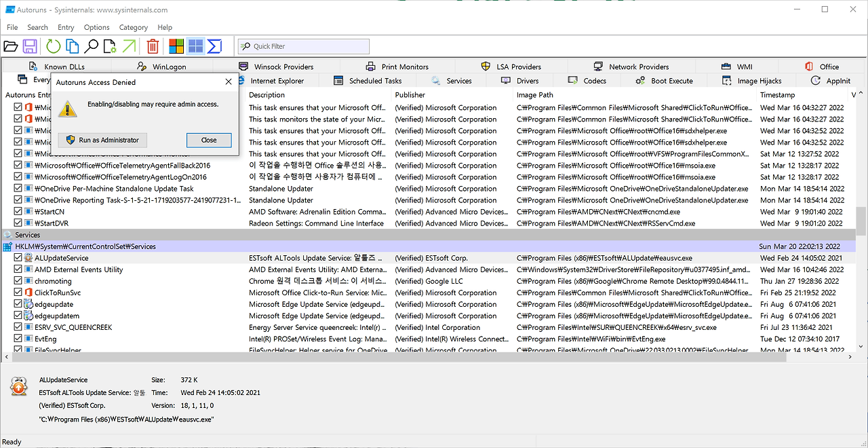Viewport: 868px width, 448px height.
Task: Uncheck the chromoting service entry
Action: point(18,280)
